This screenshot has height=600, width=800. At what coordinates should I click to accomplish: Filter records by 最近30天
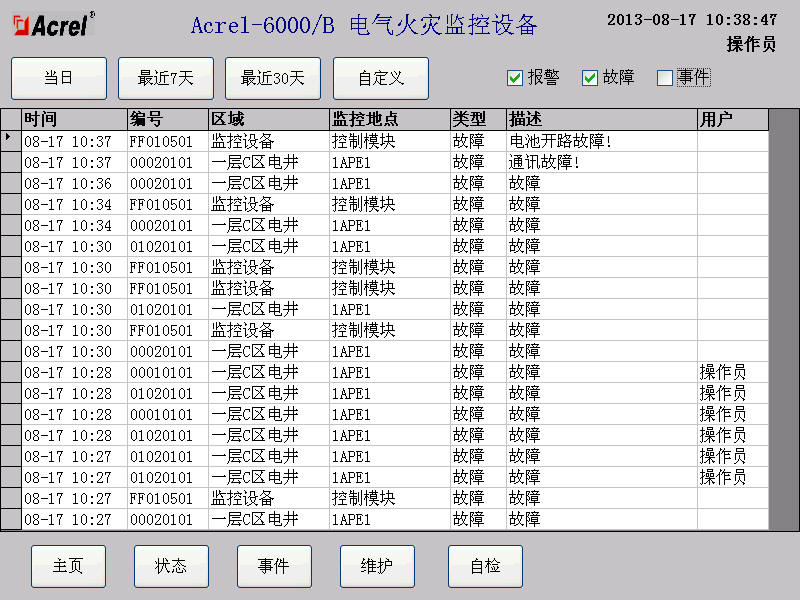point(273,78)
